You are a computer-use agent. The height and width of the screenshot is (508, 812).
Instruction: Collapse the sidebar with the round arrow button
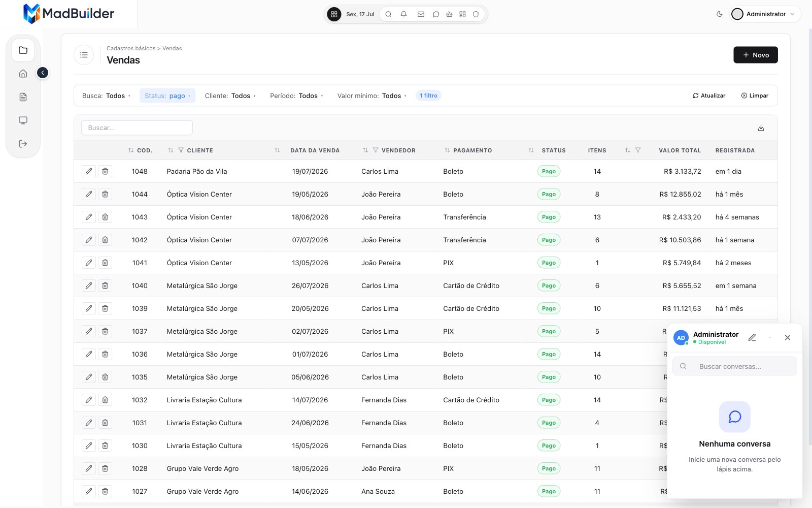(x=43, y=73)
